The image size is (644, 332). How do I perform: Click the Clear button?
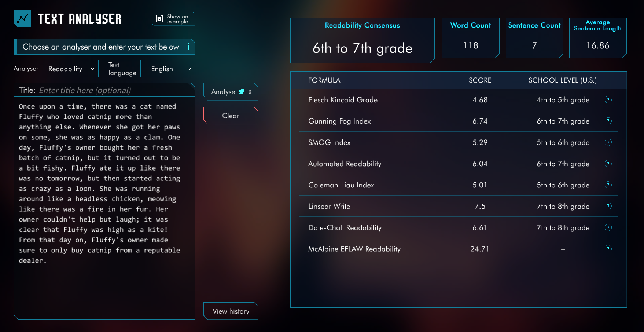[x=231, y=116]
